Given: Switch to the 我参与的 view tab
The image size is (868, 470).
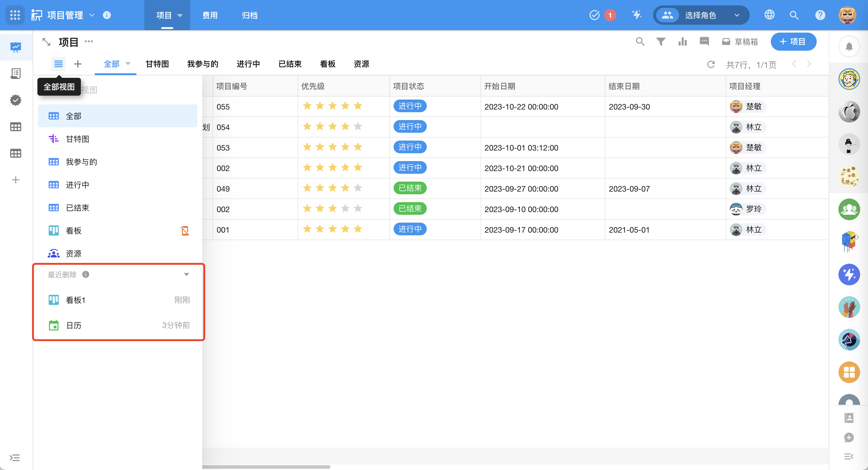Looking at the screenshot, I should [x=203, y=64].
